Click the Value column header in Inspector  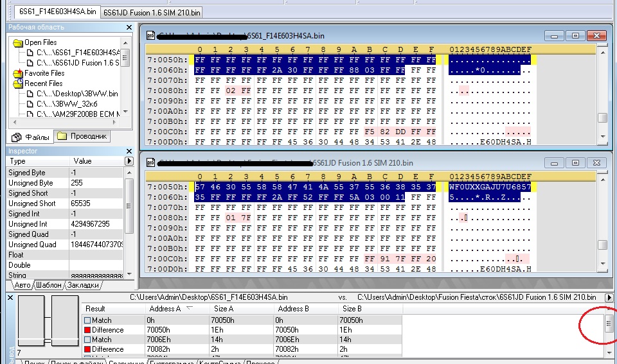coord(96,161)
